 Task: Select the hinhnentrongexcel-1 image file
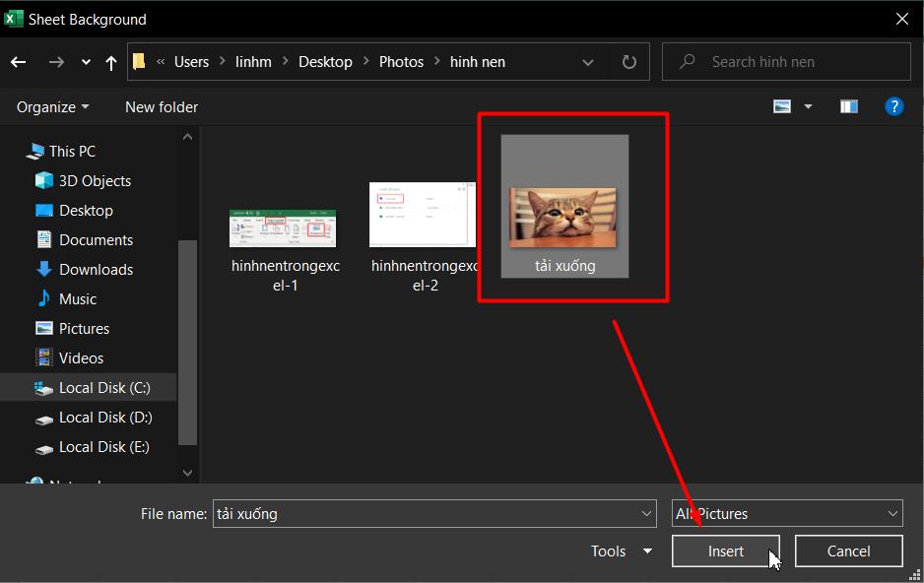pyautogui.click(x=285, y=251)
